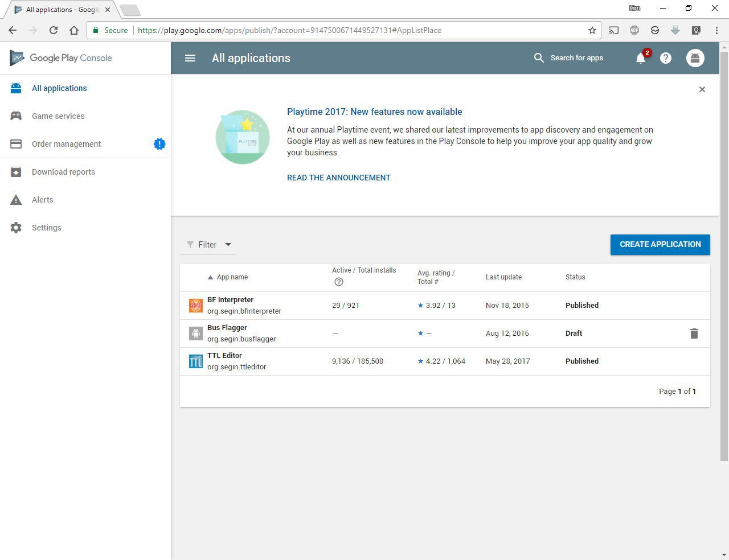Click the BF Interpreter app icon
The width and height of the screenshot is (729, 560).
196,306
